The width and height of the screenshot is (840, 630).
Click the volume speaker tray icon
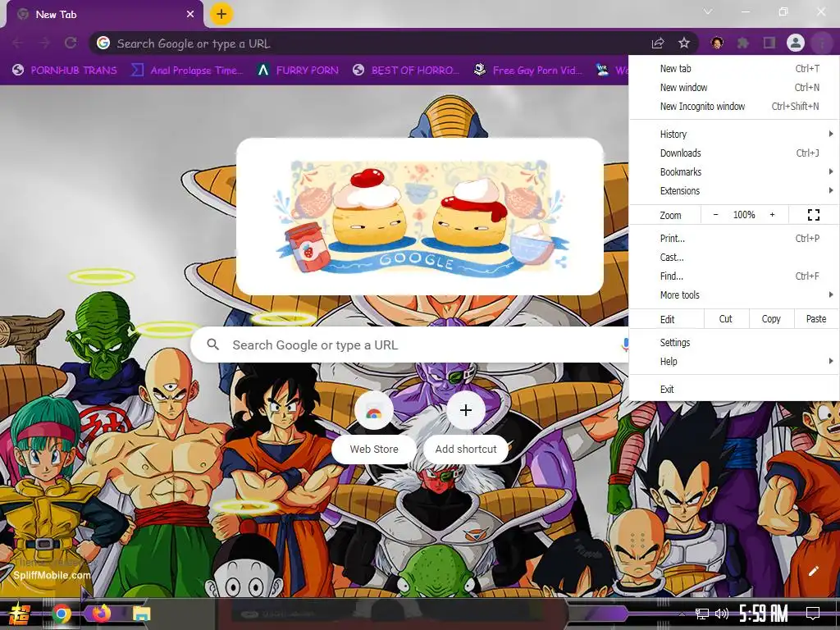722,614
